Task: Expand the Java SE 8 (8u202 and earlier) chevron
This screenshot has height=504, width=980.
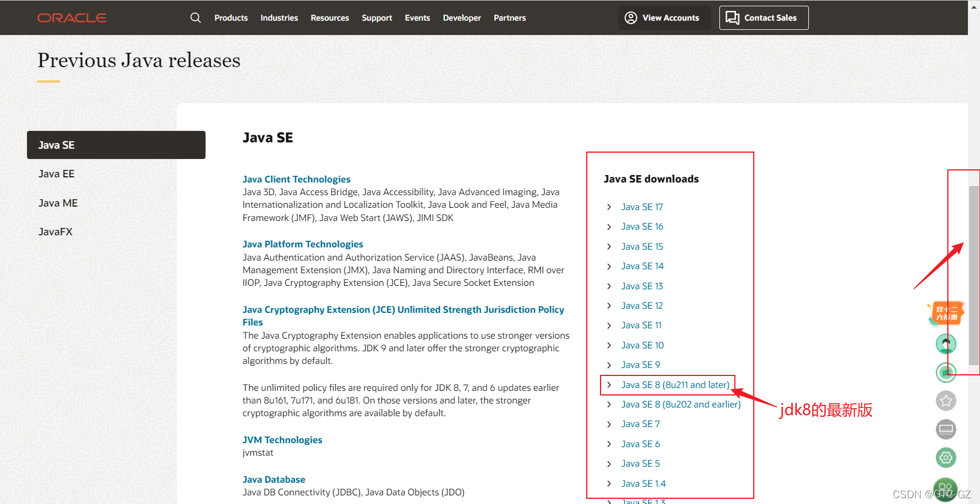Action: click(609, 405)
